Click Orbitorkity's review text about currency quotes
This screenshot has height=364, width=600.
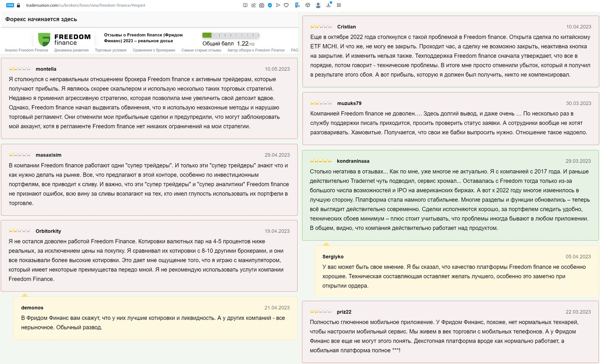[x=146, y=260]
